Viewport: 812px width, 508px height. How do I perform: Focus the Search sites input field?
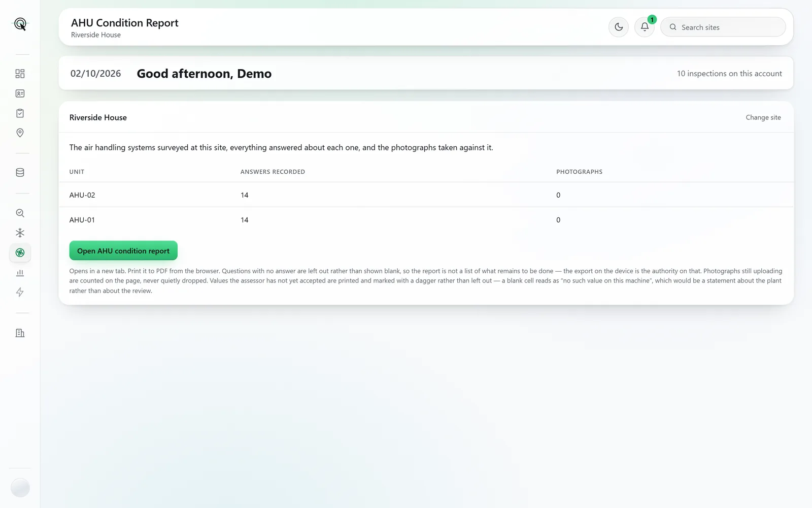(723, 27)
